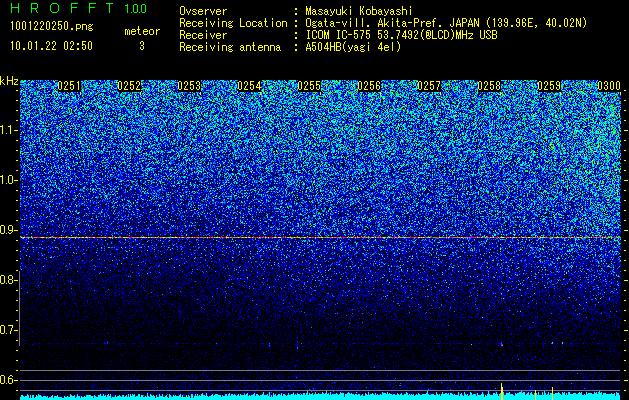Click the 'Receiving antenna' label
The height and width of the screenshot is (400, 629).
point(230,47)
